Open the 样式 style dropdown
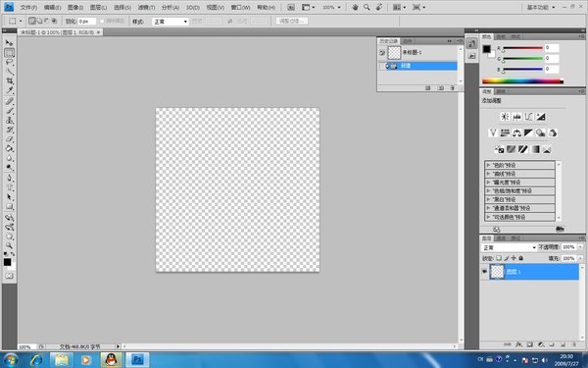Screen dimensions: 588x368 click(x=170, y=22)
